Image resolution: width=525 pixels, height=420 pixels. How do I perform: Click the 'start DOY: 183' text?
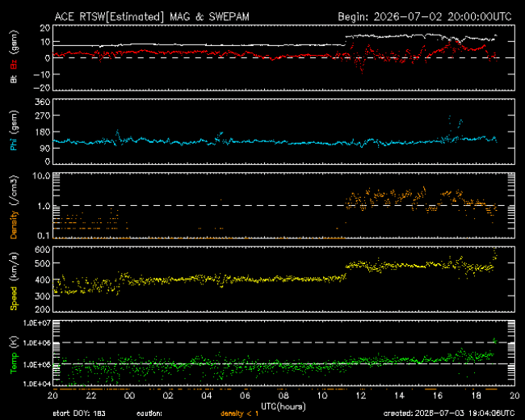[x=79, y=414]
